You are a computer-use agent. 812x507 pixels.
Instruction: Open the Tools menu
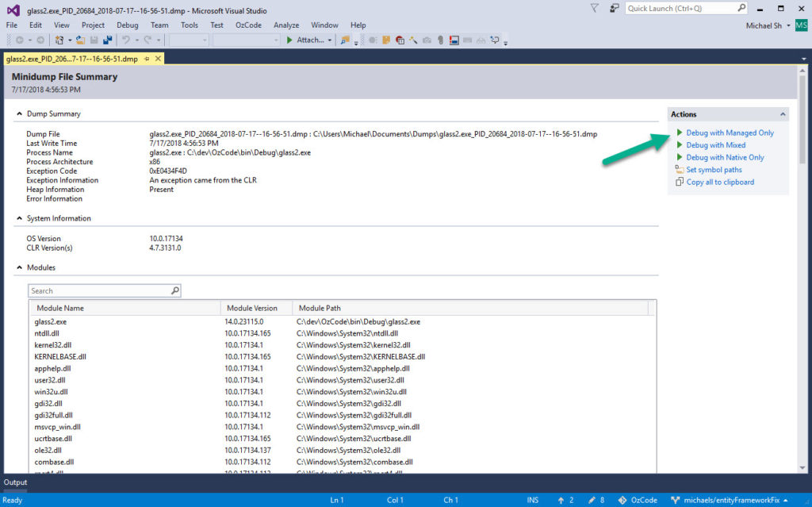[189, 25]
